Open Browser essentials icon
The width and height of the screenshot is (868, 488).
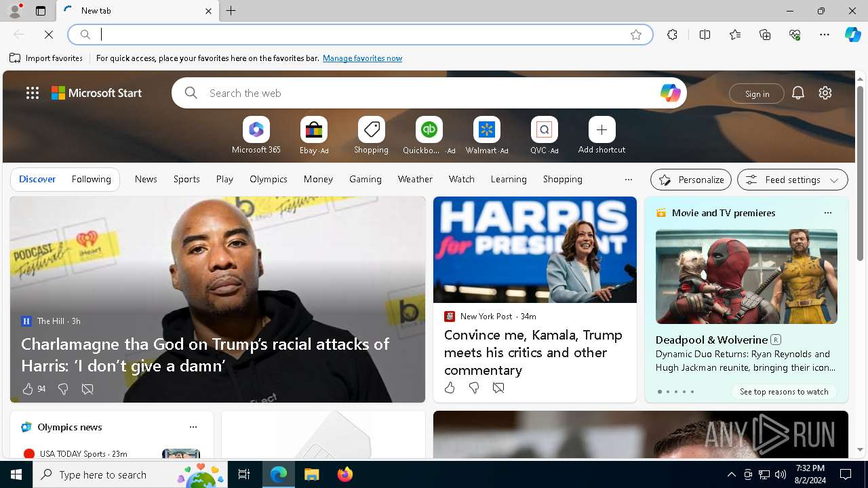click(x=795, y=35)
